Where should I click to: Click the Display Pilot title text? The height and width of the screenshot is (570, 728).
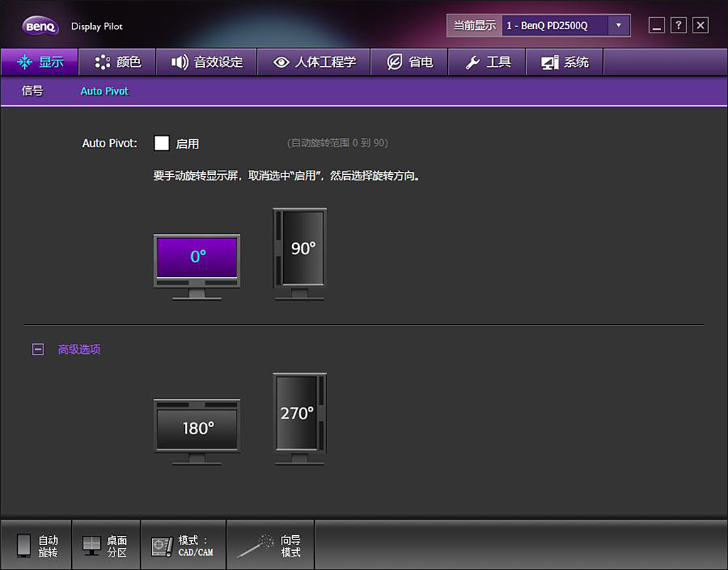tap(97, 26)
